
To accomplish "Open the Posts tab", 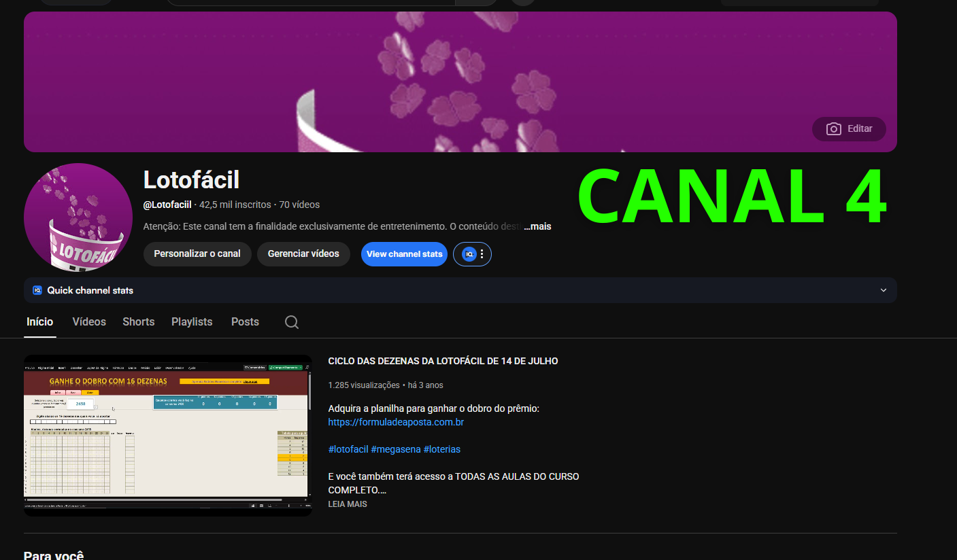I will point(245,322).
